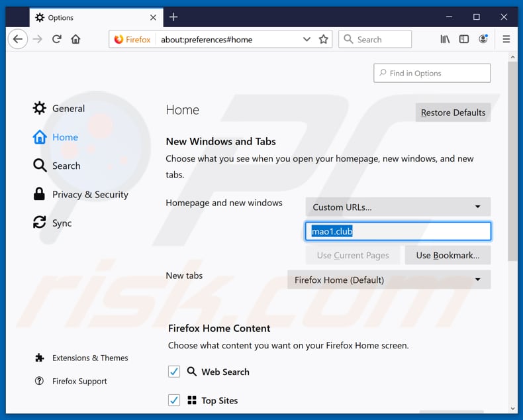
Task: Open the Home page icon in toolbar
Action: (x=75, y=39)
